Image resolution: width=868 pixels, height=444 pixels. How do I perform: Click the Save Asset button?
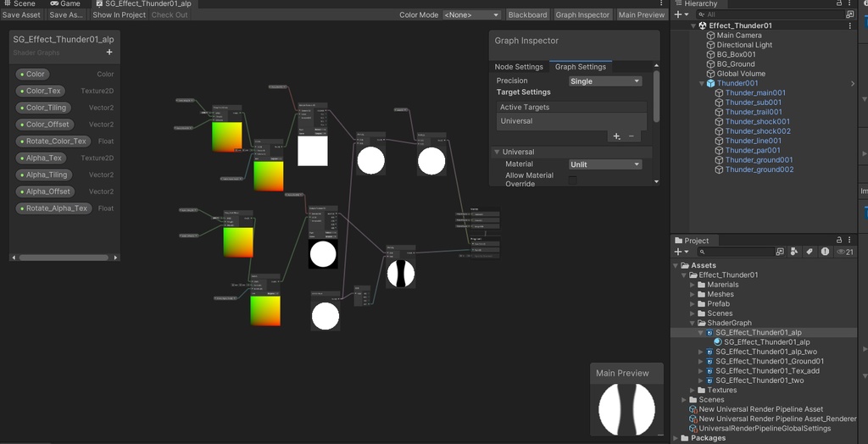[x=21, y=15]
